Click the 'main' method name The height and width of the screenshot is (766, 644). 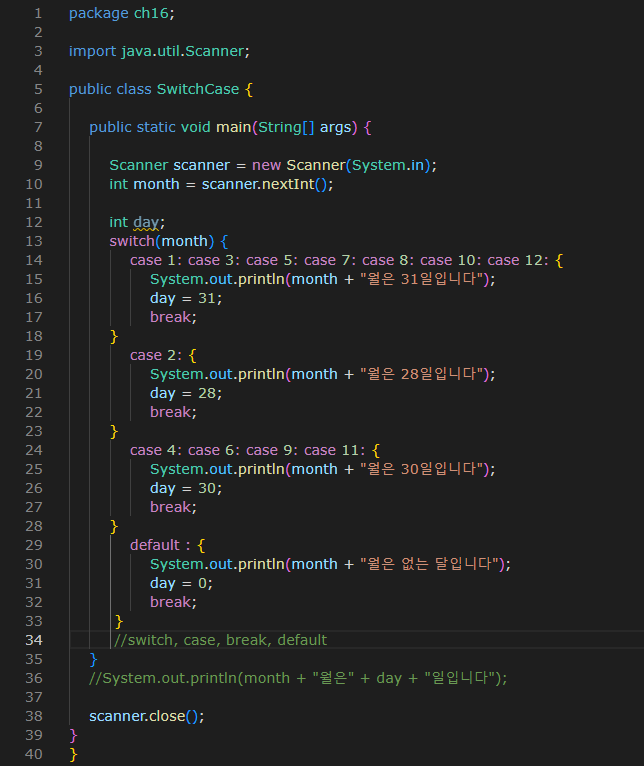click(x=234, y=128)
